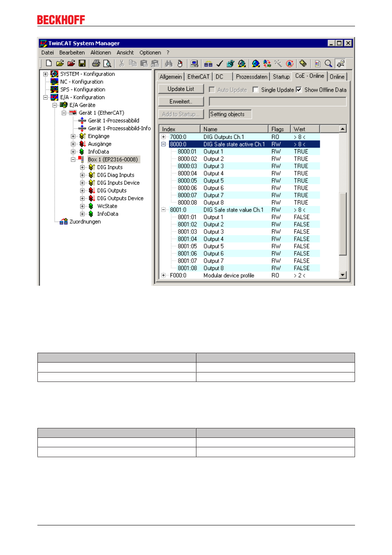Image resolution: width=392 pixels, height=555 pixels.
Task: Toggle the Auto Update checkbox
Action: pos(212,90)
